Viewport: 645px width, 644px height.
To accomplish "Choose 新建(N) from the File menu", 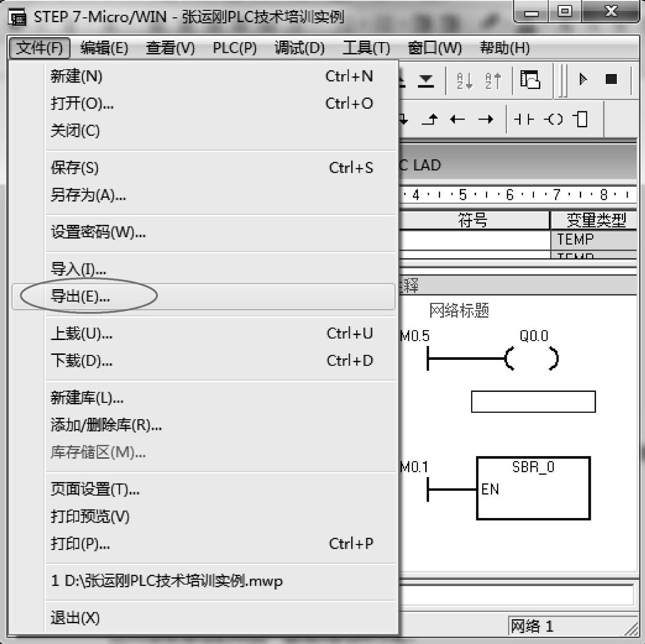I will point(203,76).
